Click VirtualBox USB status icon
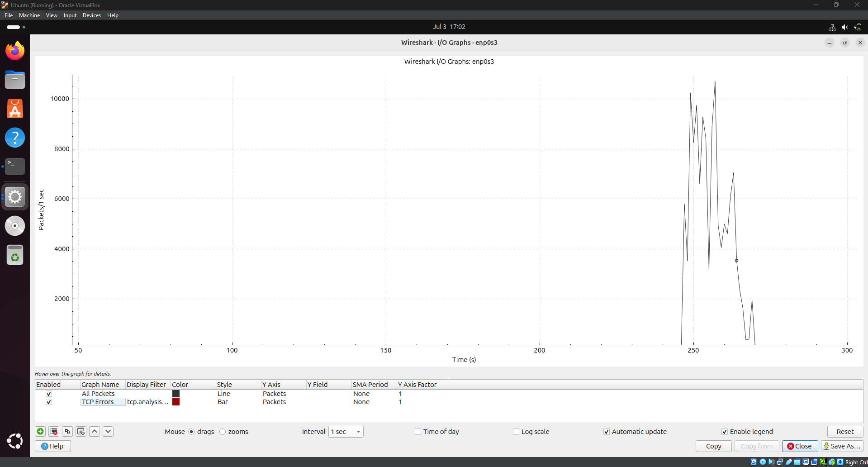This screenshot has height=467, width=868. coord(789,462)
